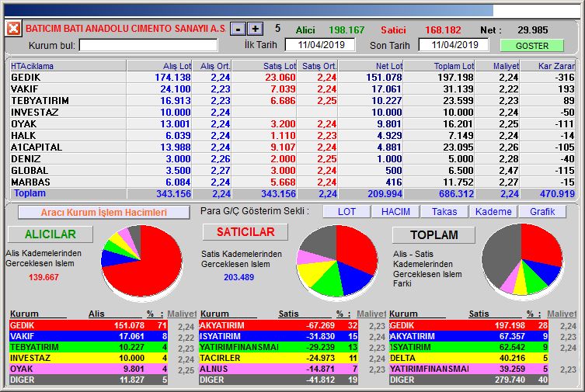Click red GEDIK row in total list
585x392 pixels.
[468, 325]
